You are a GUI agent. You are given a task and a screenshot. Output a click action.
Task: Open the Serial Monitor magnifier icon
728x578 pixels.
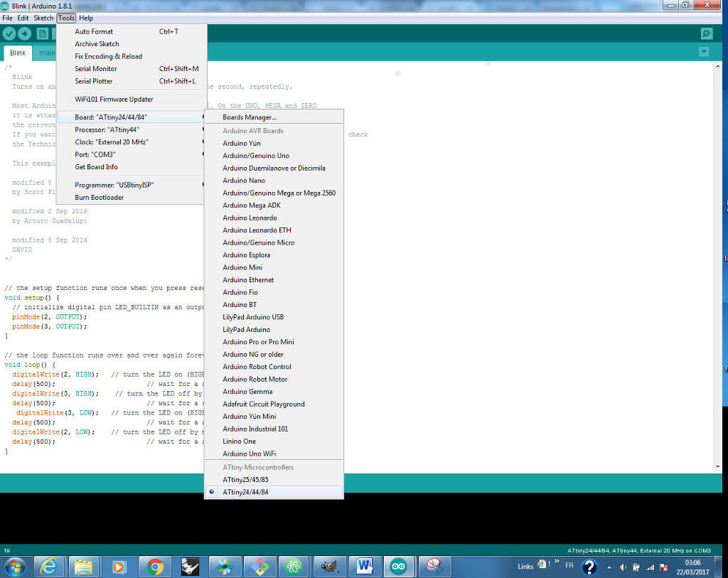(706, 33)
